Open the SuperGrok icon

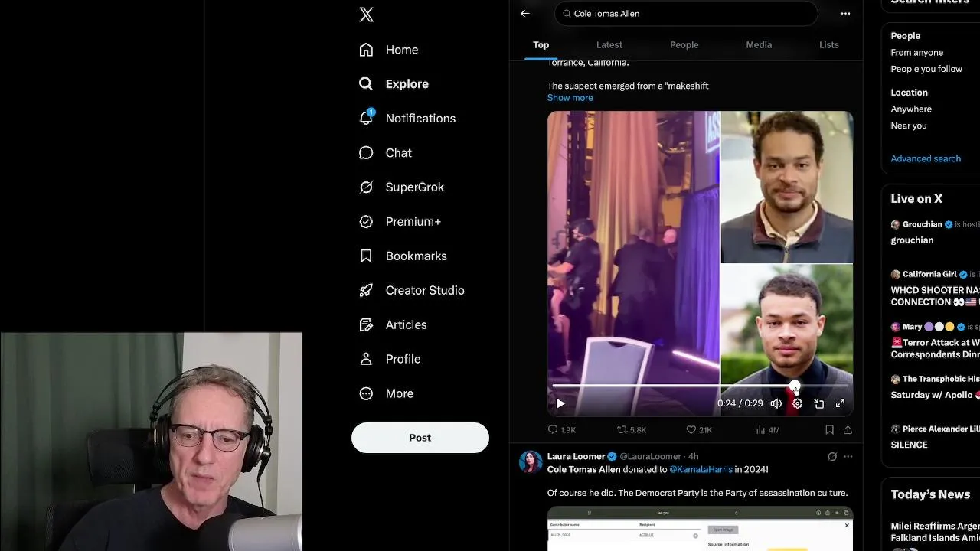[x=366, y=187]
